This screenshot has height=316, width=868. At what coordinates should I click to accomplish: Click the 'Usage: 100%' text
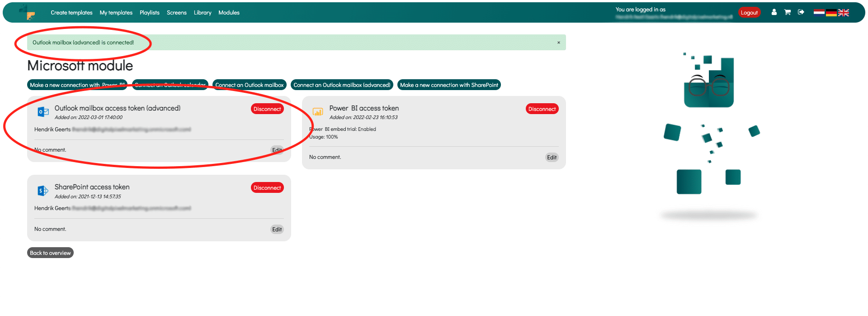point(323,137)
